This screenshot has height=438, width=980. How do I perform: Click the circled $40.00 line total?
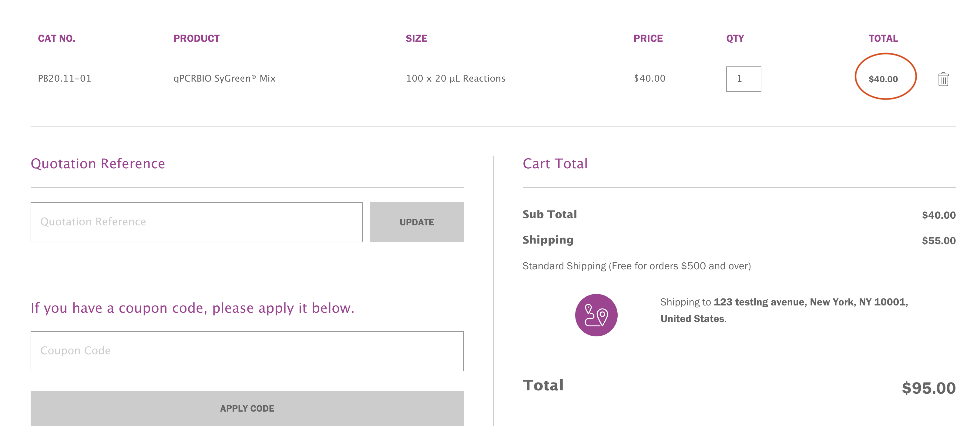(x=883, y=79)
